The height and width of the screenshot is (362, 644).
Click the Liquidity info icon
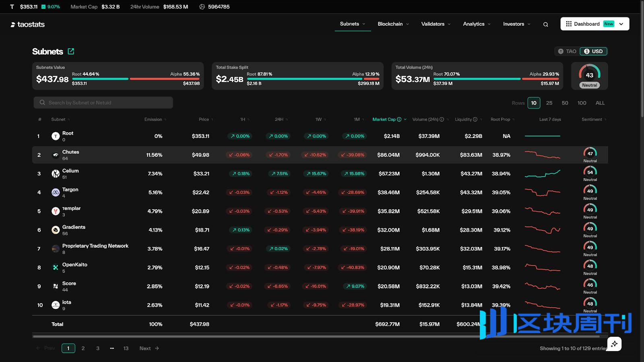(x=475, y=119)
